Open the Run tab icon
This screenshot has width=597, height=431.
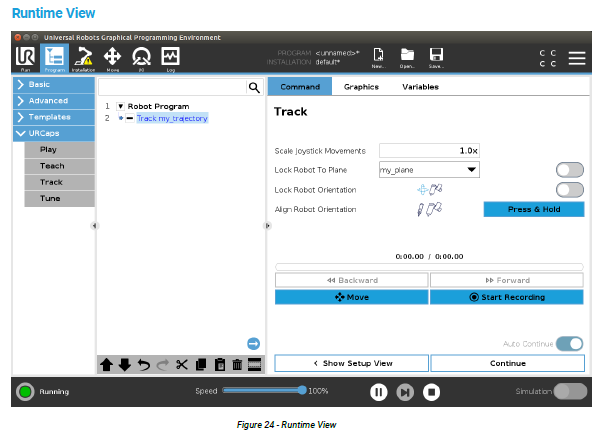click(26, 58)
